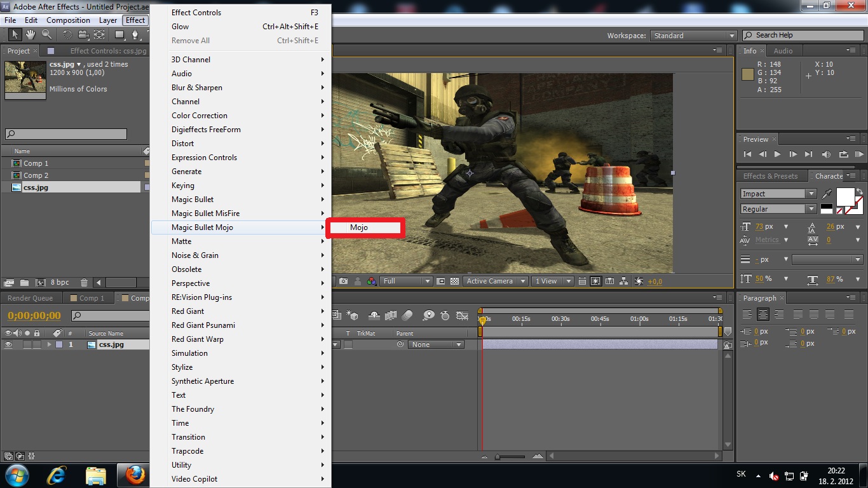Open the Video Copilot submenu
Image resolution: width=868 pixels, height=488 pixels.
coord(241,479)
